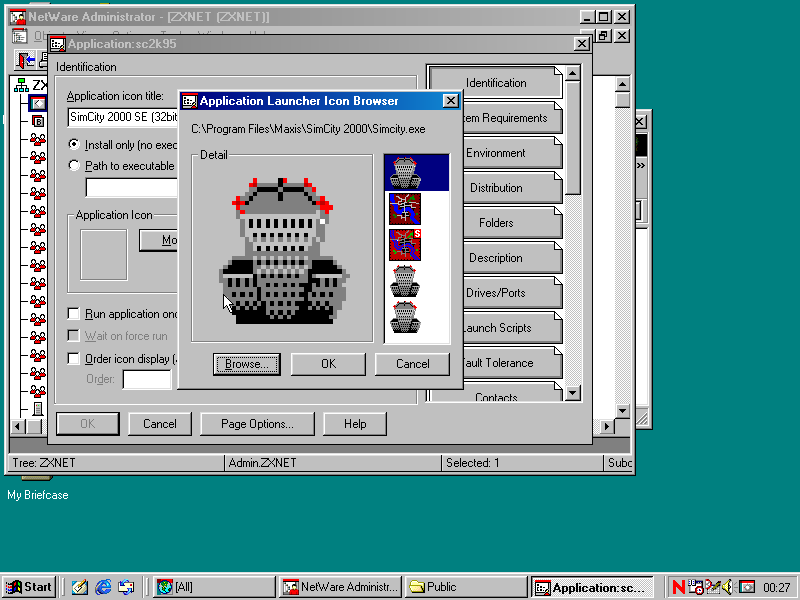Click the Application icon title text field

pyautogui.click(x=123, y=117)
